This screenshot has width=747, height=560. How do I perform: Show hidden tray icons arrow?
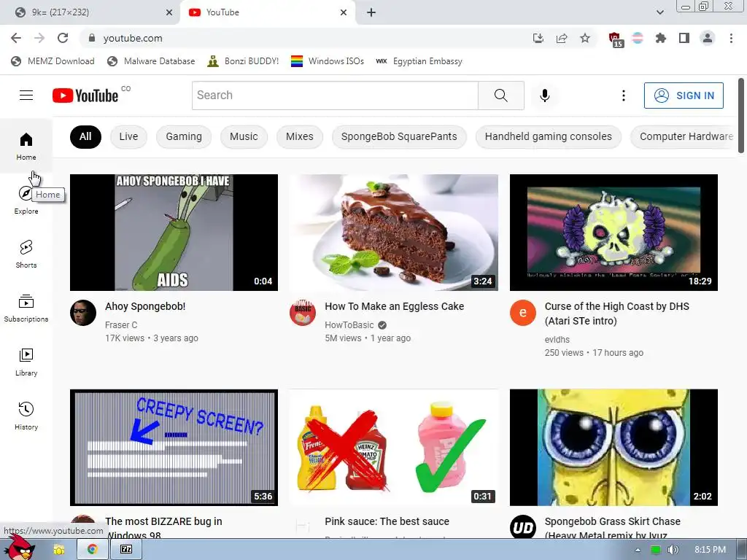tap(638, 550)
